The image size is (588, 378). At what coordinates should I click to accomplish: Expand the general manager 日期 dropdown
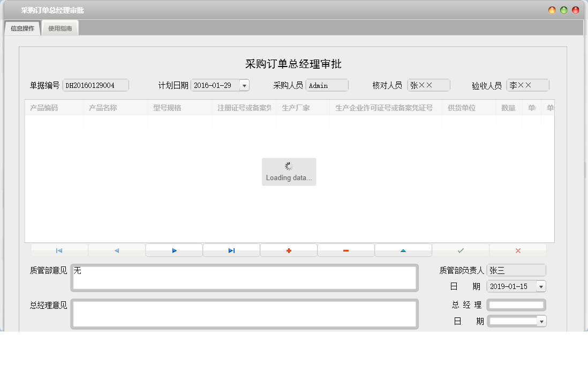coord(541,321)
